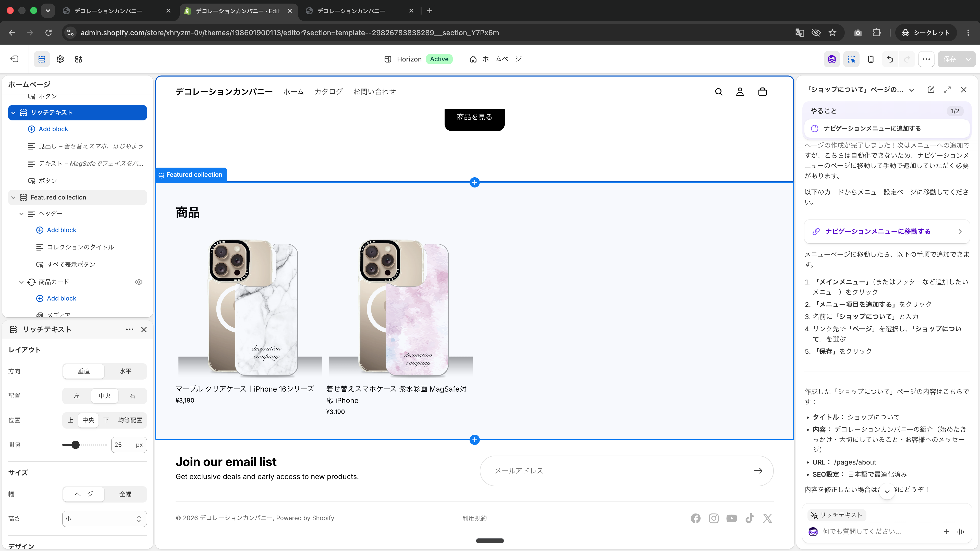Click the カタログ menu item

tap(329, 92)
